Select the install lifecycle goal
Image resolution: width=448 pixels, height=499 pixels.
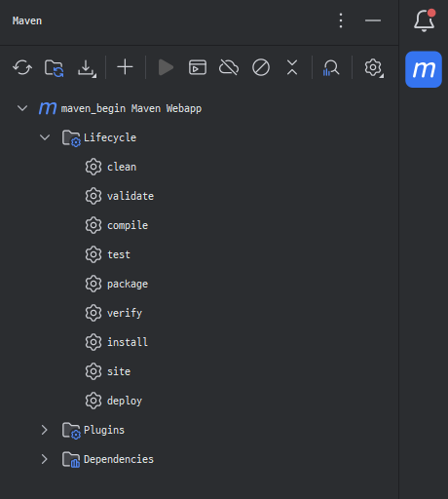pos(128,342)
